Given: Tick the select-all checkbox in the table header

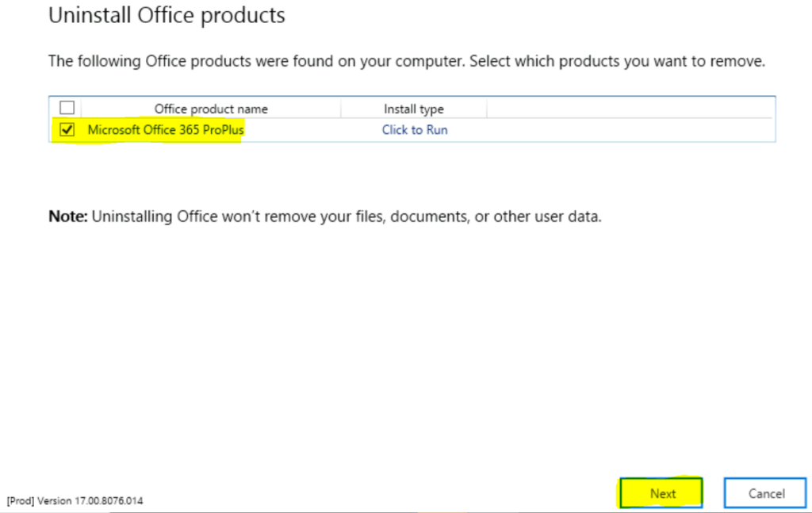Looking at the screenshot, I should tap(67, 108).
